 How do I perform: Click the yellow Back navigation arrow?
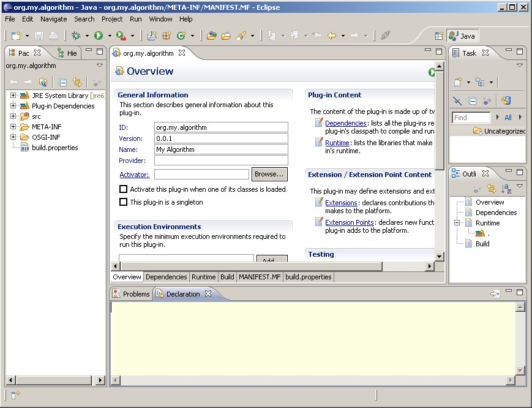[332, 36]
